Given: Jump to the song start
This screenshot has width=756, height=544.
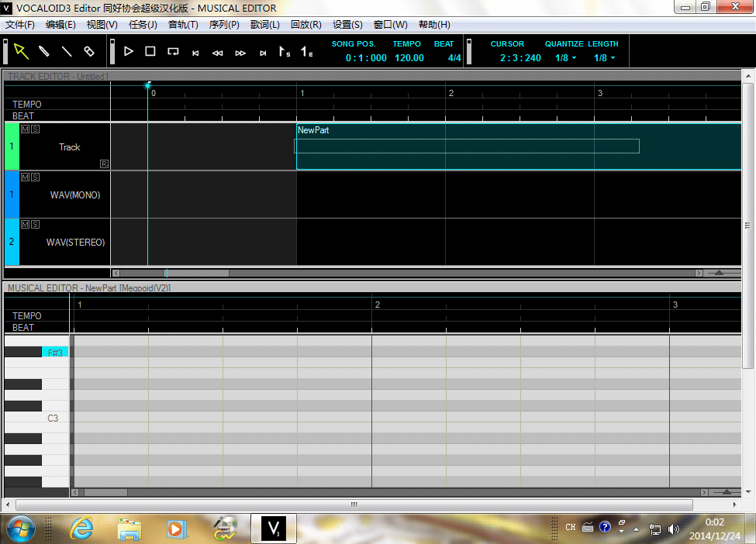Looking at the screenshot, I should [x=195, y=53].
